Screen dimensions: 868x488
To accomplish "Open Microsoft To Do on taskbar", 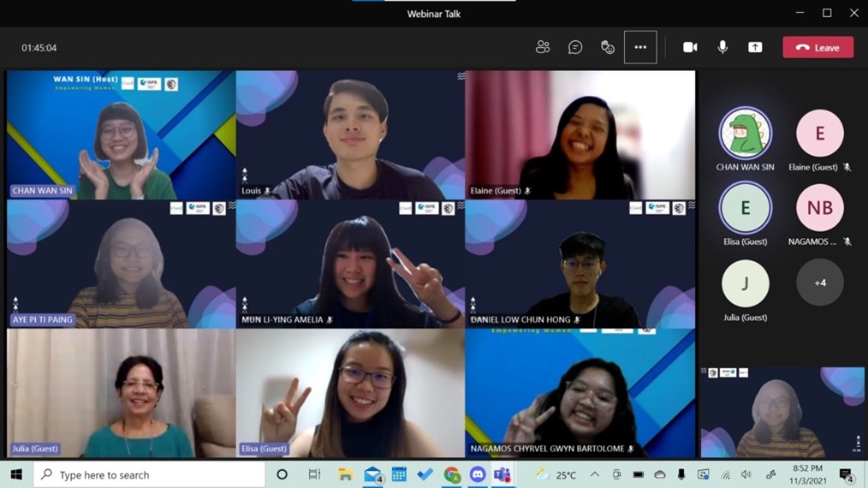I will point(425,474).
